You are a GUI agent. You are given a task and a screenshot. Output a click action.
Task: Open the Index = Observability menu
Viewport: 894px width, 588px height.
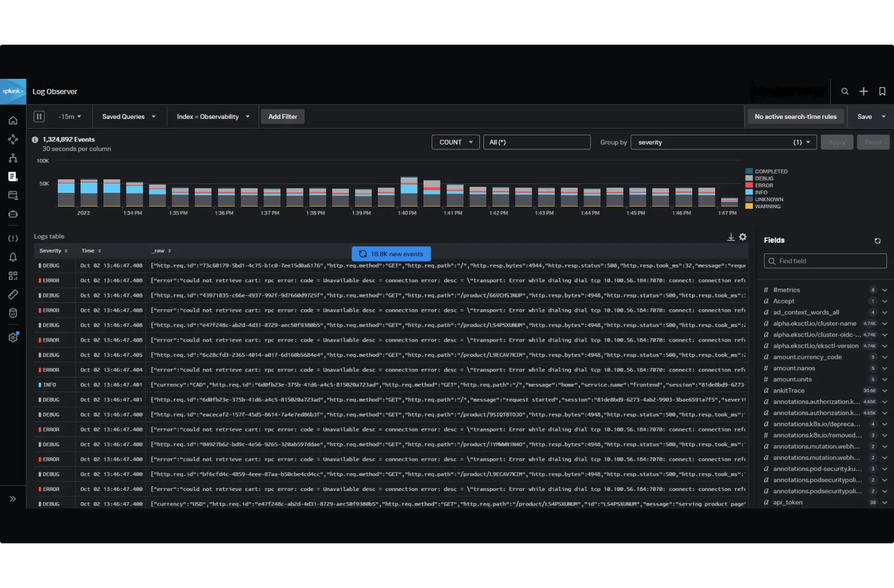pos(212,116)
